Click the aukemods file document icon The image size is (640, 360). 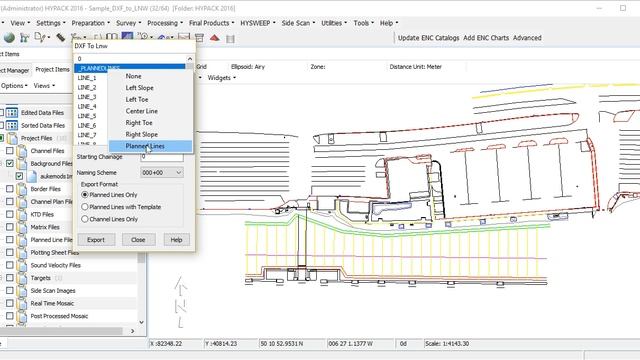coord(31,176)
